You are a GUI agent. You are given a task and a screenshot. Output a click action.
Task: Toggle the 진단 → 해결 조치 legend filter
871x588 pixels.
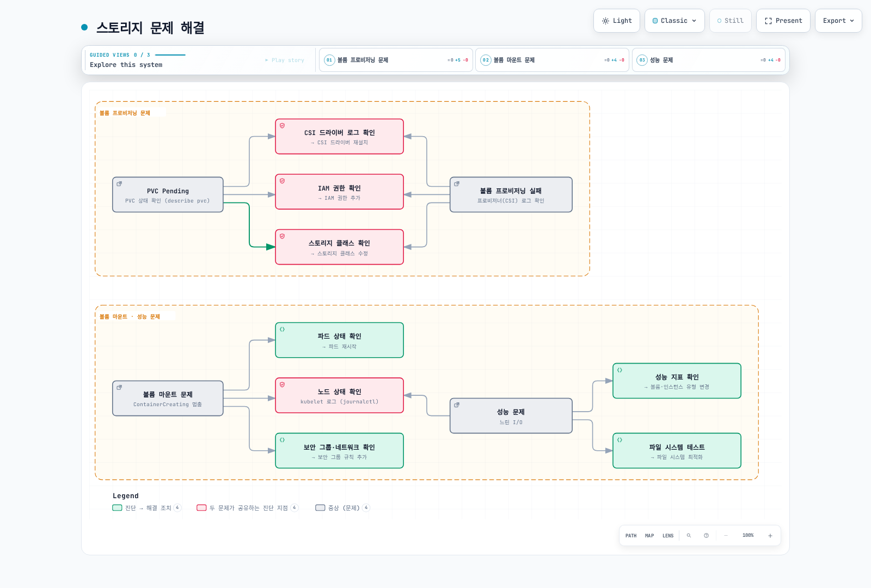pos(147,508)
